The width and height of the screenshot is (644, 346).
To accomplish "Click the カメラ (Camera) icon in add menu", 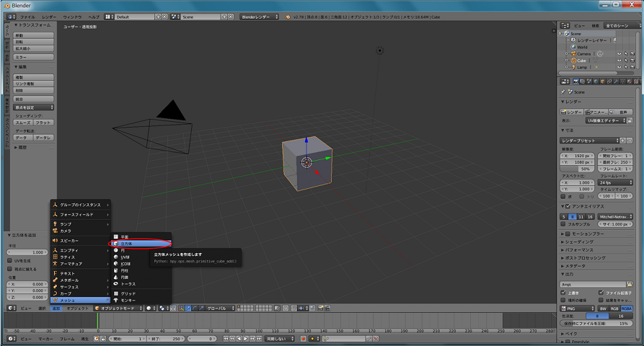I will [x=54, y=231].
